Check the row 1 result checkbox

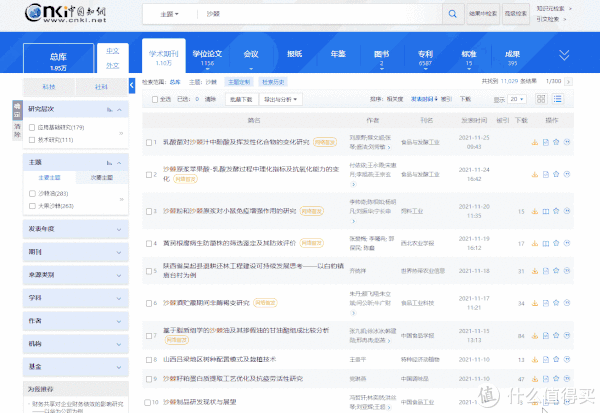[x=149, y=142]
